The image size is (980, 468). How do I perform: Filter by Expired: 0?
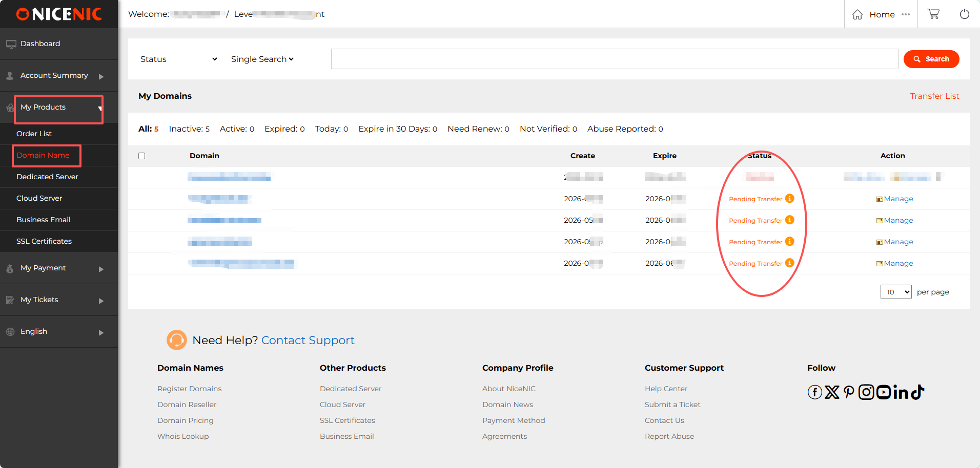coord(284,129)
